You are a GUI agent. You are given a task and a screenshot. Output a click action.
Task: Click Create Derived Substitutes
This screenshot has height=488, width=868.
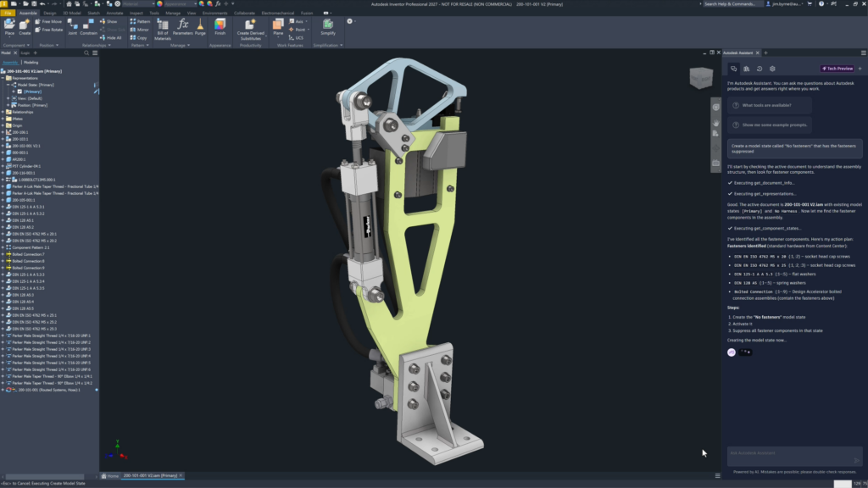coord(250,30)
